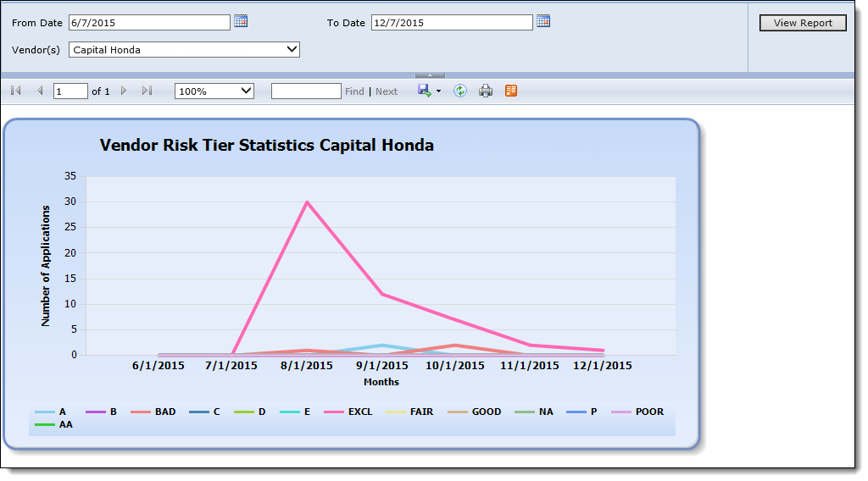The width and height of the screenshot is (868, 481).
Task: Click the export save disk icon
Action: [x=425, y=91]
